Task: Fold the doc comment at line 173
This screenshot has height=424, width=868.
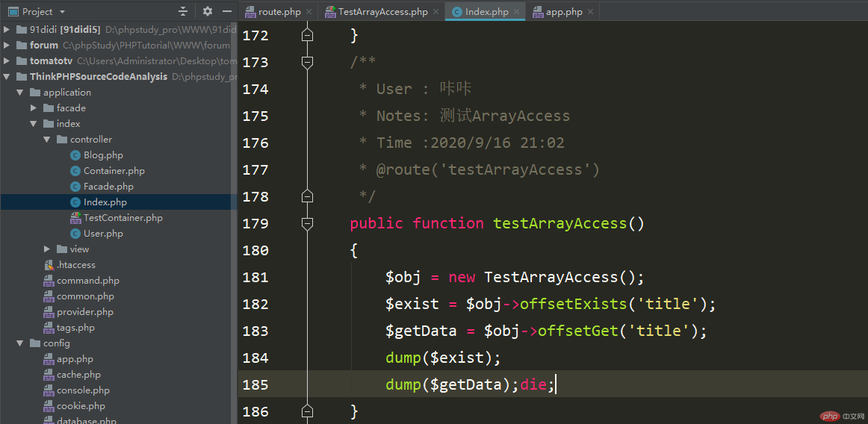Action: click(307, 62)
